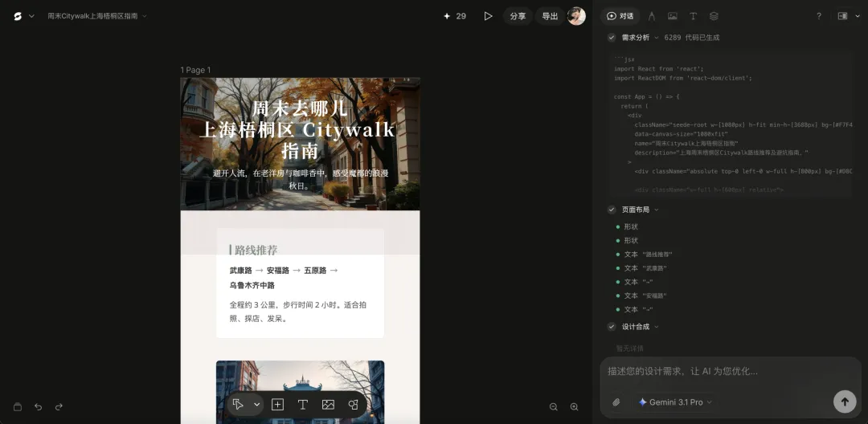Click the autumn street hero image
868x424 pixels.
[x=300, y=145]
